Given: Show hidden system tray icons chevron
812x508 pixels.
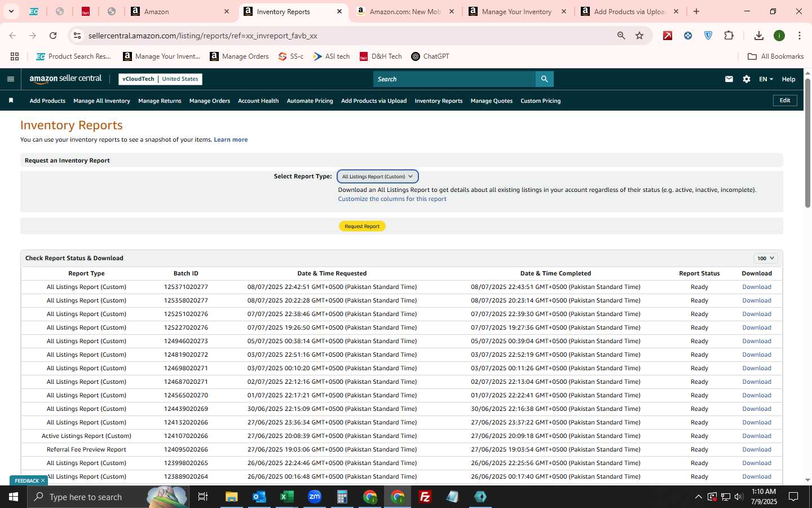Looking at the screenshot, I should point(698,497).
